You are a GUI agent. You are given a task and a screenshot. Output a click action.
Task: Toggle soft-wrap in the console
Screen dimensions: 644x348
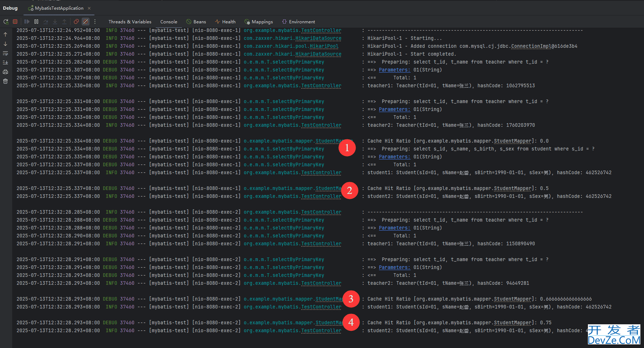[x=5, y=53]
